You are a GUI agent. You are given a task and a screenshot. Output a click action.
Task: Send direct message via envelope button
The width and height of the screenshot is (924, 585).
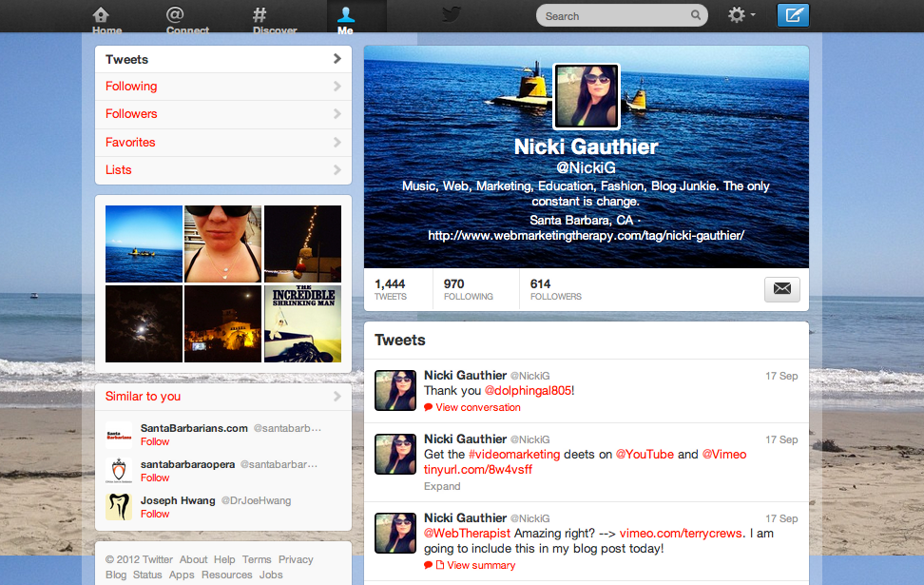pos(782,289)
